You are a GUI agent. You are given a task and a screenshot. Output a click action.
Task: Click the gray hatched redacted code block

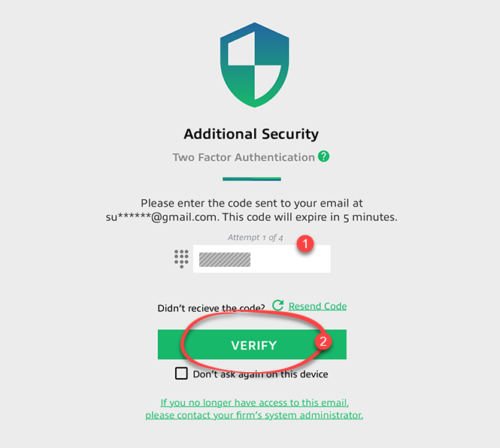[224, 259]
